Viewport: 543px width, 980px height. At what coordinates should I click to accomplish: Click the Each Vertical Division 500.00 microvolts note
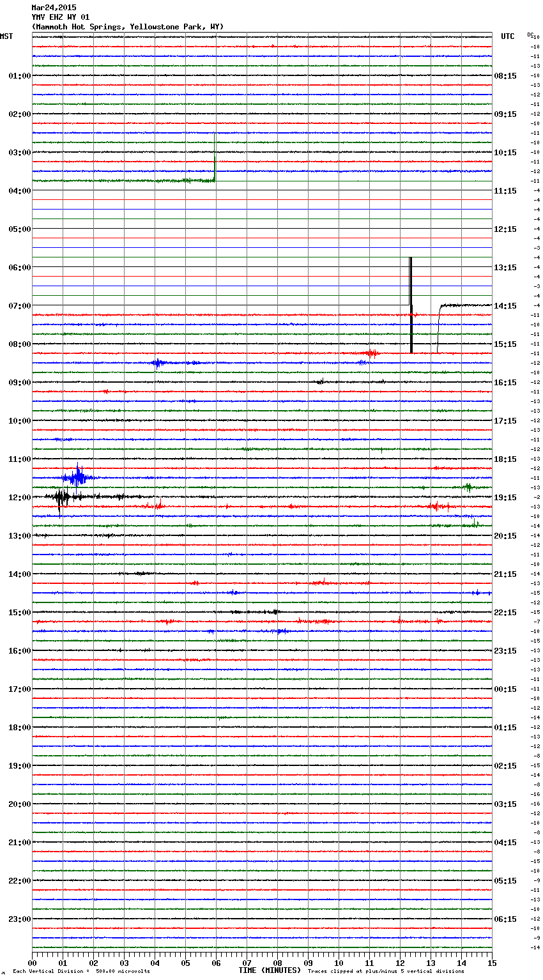point(81,972)
